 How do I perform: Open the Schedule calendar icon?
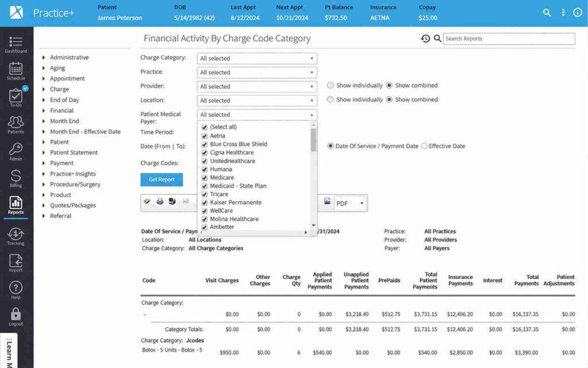coord(16,71)
